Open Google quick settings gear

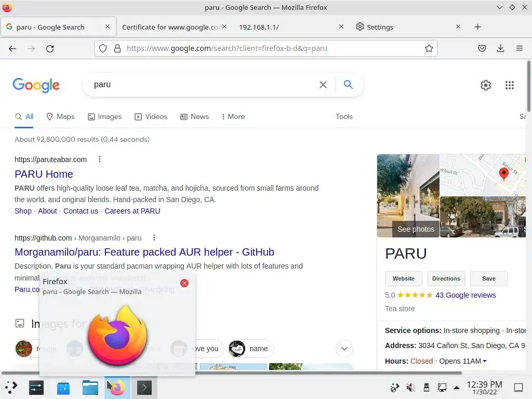tap(486, 85)
